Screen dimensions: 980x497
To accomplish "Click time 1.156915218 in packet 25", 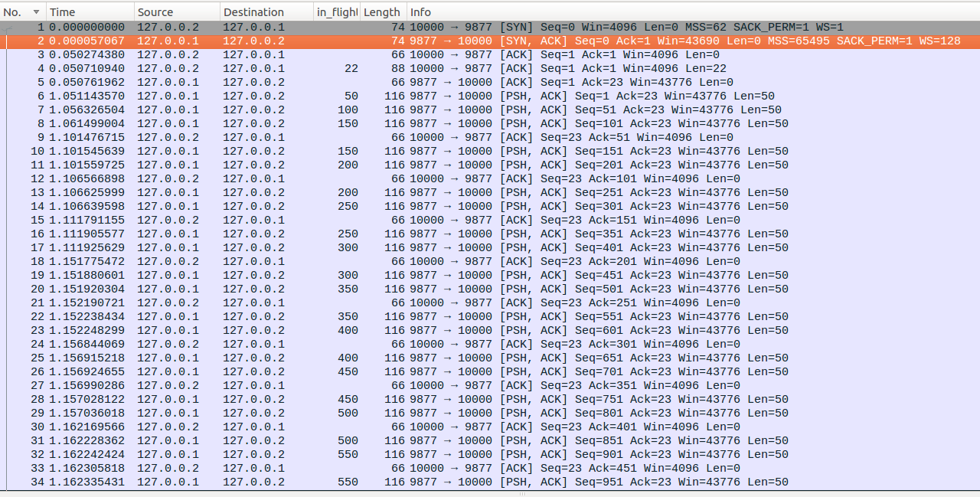I will coord(87,358).
